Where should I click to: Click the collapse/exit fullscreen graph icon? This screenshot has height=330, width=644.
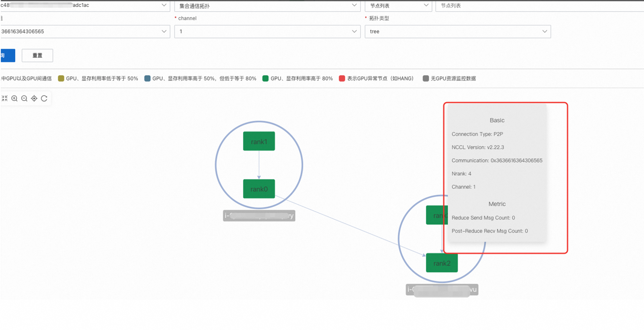(5, 98)
